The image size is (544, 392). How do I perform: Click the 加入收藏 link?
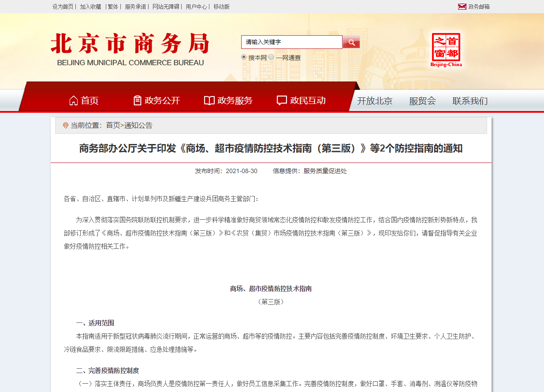(x=90, y=7)
